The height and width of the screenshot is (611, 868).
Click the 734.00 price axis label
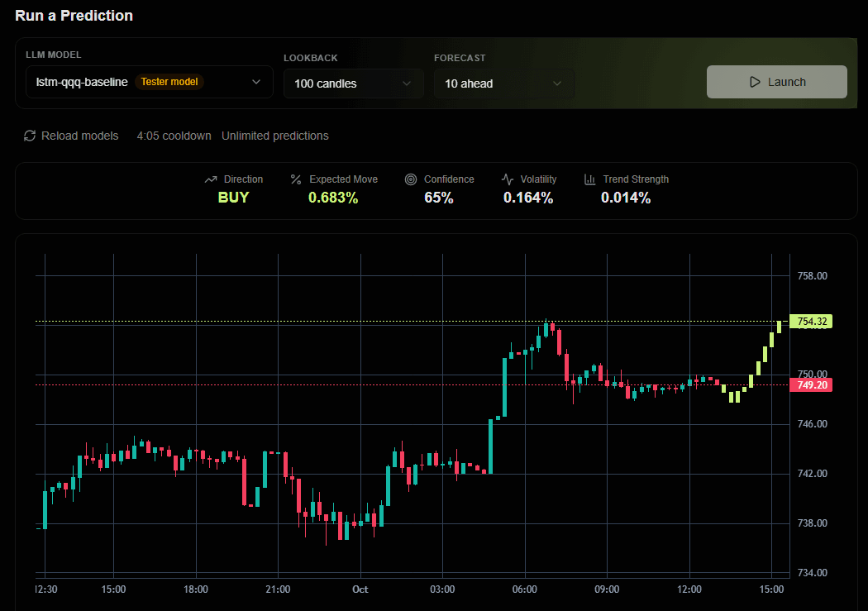[812, 573]
